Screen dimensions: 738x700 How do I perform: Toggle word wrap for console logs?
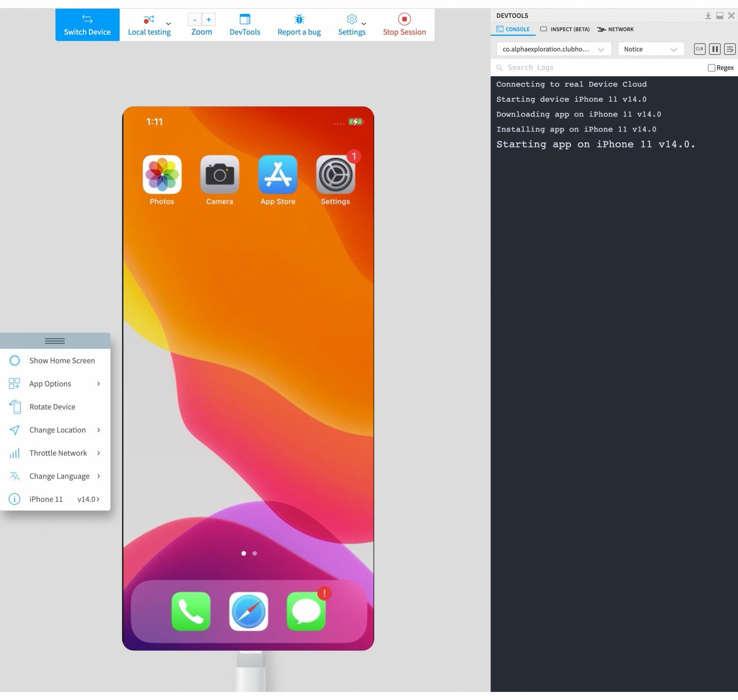tap(729, 49)
